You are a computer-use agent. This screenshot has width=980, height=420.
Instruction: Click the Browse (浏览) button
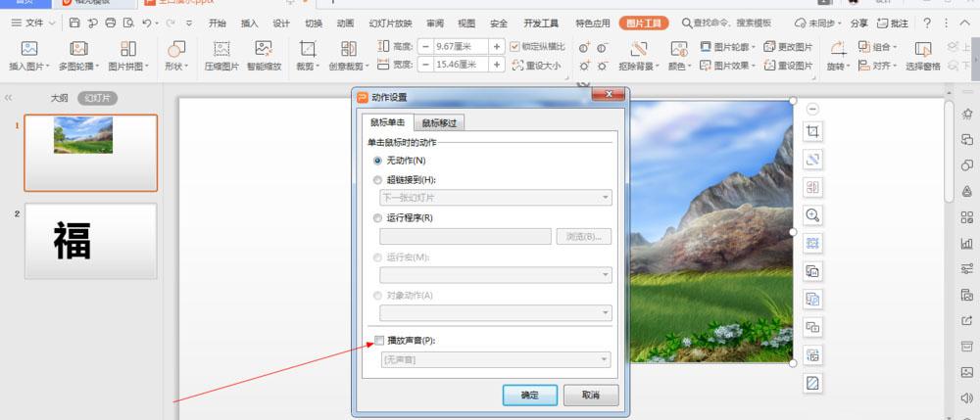tap(584, 237)
